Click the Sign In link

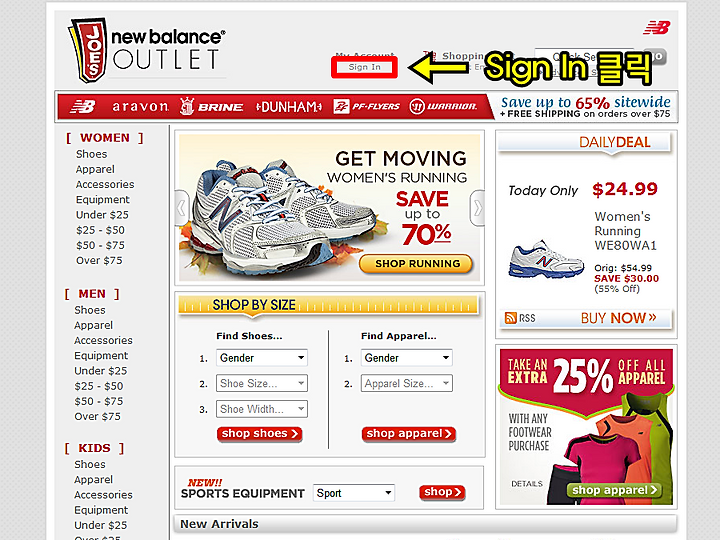point(364,67)
